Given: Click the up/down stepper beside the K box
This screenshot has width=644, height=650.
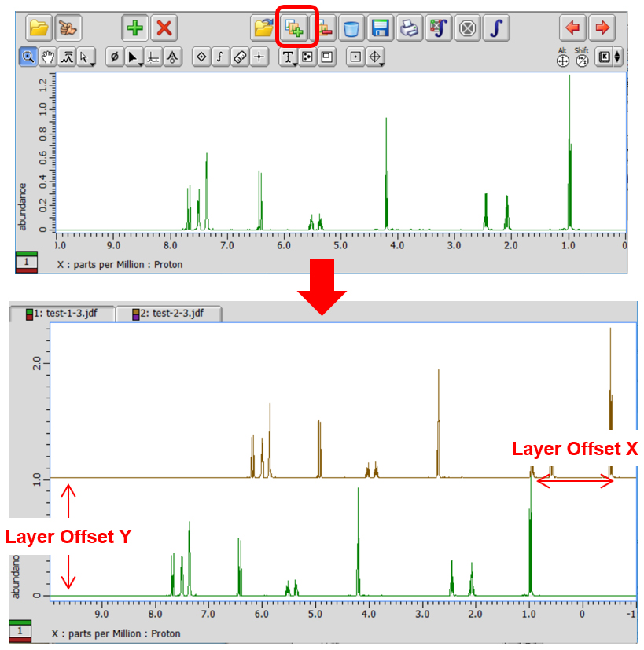Looking at the screenshot, I should [617, 57].
